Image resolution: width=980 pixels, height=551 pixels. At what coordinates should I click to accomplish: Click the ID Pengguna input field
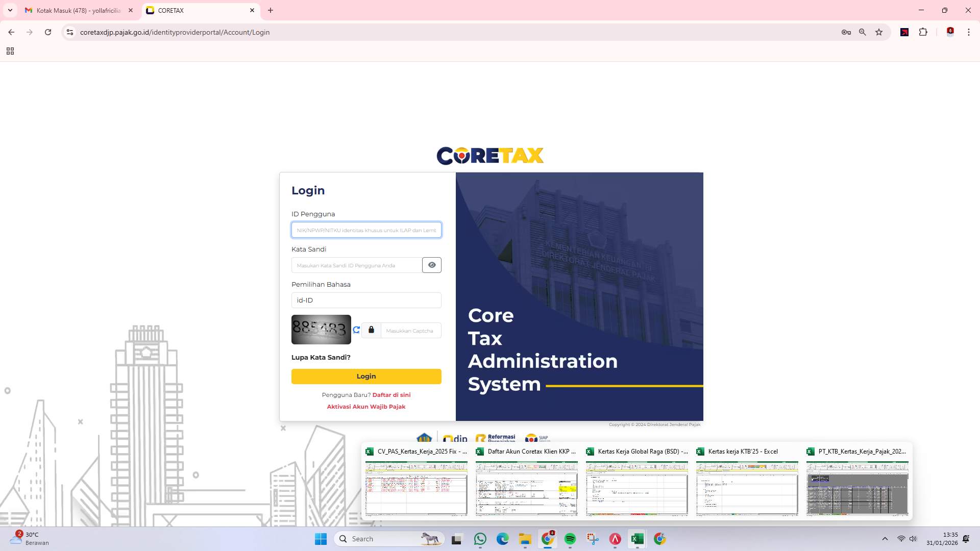[366, 230]
